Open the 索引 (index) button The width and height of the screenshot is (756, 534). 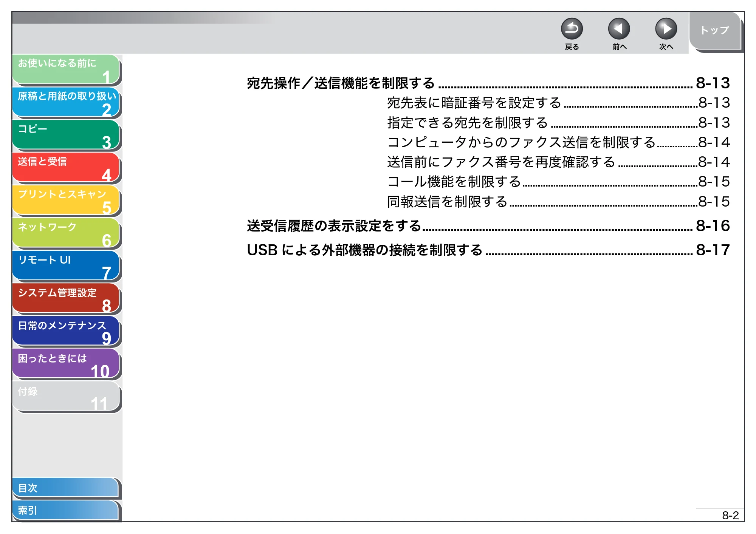pos(65,510)
